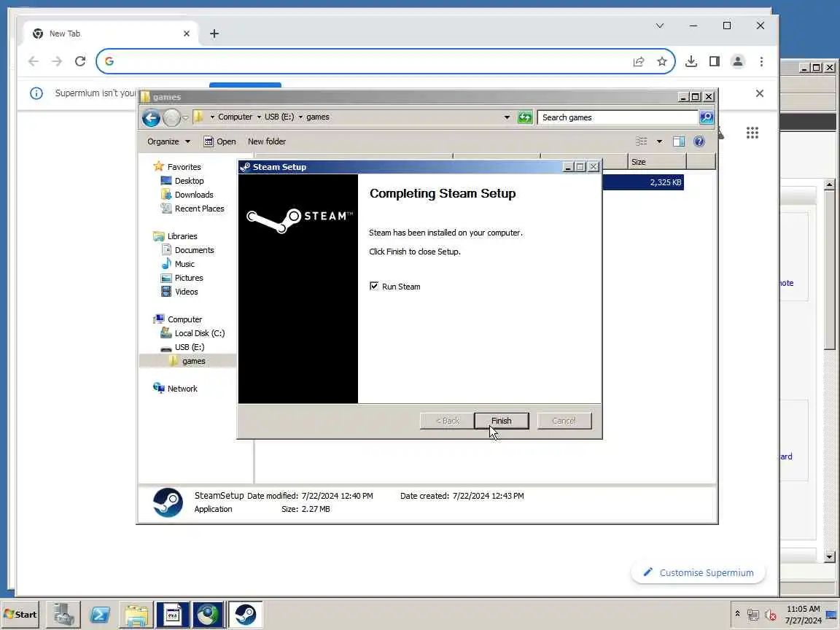The width and height of the screenshot is (840, 630).
Task: Open browser profile icon
Action: pos(738,61)
